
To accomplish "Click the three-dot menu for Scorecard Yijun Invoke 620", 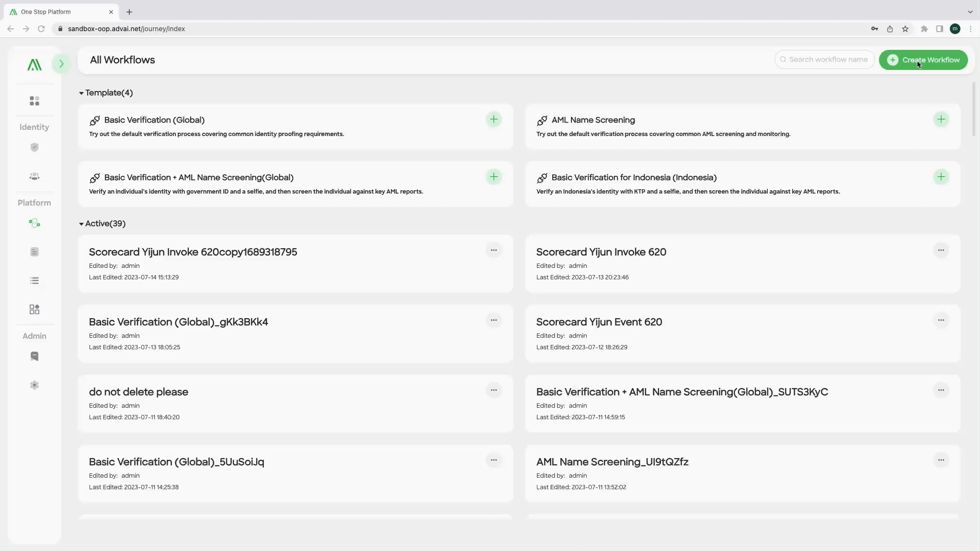I will (x=941, y=250).
